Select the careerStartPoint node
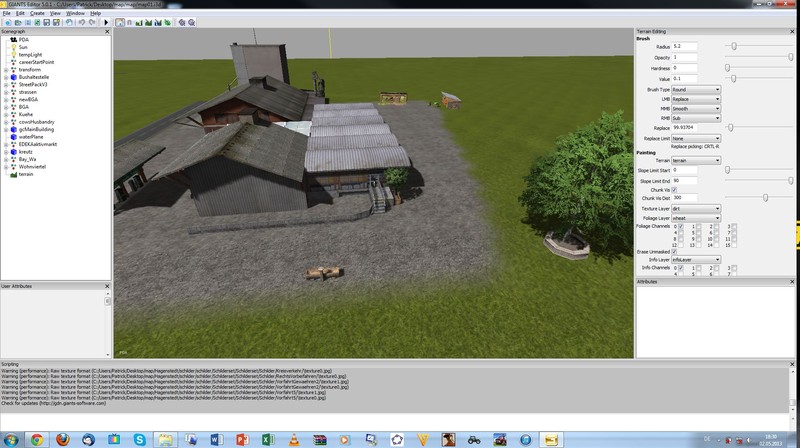Screen dimensions: 800x448 click(36, 62)
